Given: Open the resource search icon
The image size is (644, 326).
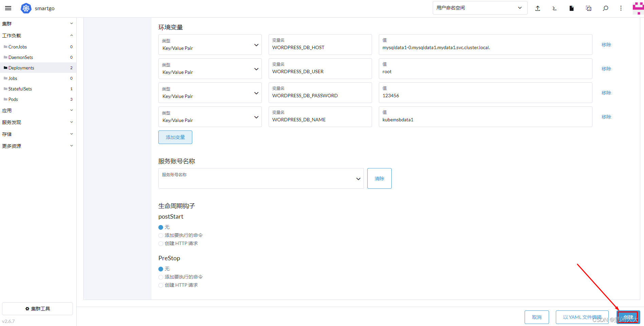Looking at the screenshot, I should pyautogui.click(x=605, y=8).
